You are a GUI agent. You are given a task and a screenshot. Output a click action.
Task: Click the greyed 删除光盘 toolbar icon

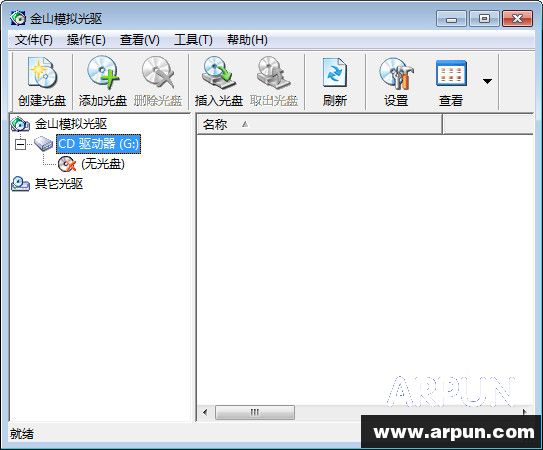(158, 73)
